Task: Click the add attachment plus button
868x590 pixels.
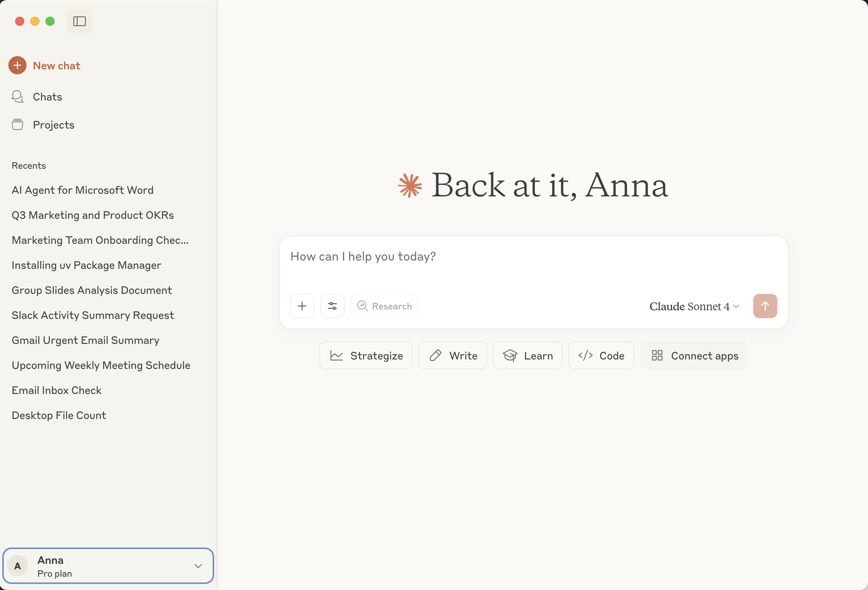Action: pos(302,306)
